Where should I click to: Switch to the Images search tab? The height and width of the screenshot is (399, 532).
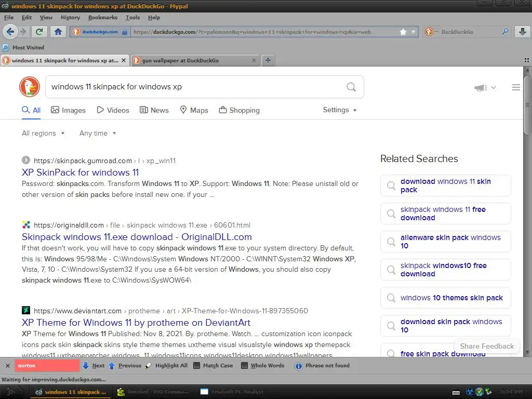(68, 110)
